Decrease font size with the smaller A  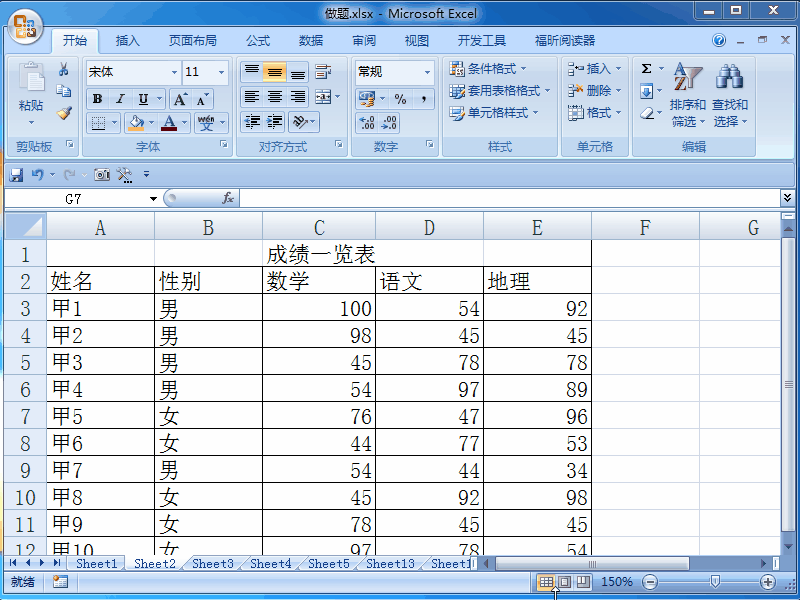click(x=203, y=99)
